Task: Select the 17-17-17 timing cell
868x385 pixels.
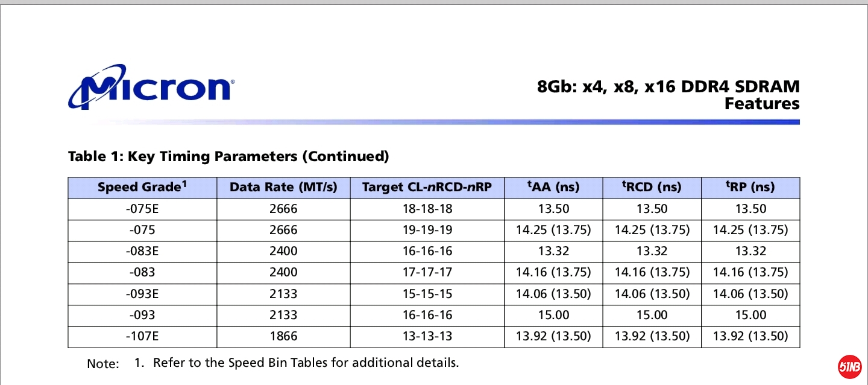Action: tap(427, 273)
